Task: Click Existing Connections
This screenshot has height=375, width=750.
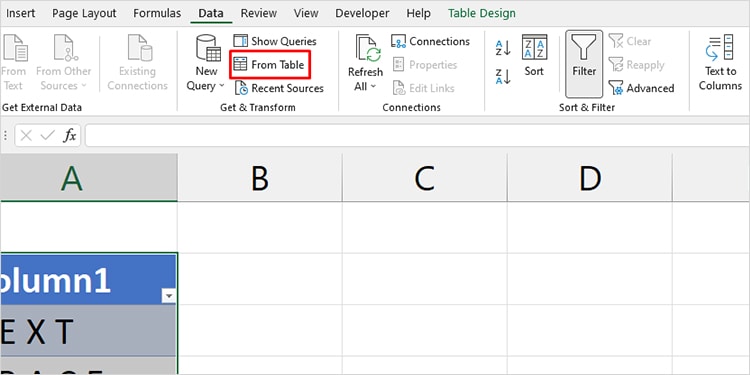Action: tap(137, 62)
